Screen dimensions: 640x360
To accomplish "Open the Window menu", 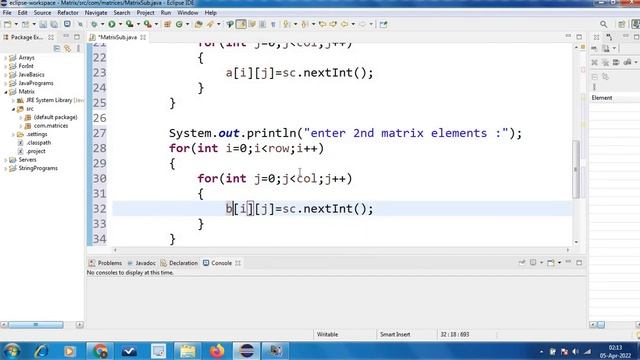I will pos(188,13).
